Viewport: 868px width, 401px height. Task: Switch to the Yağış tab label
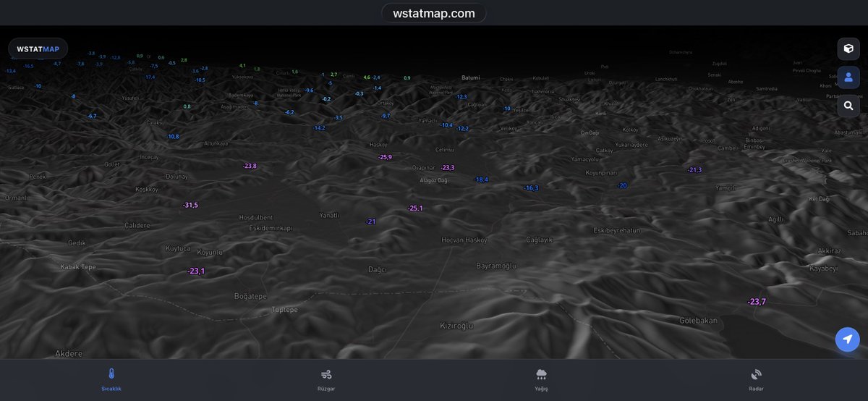tap(541, 389)
